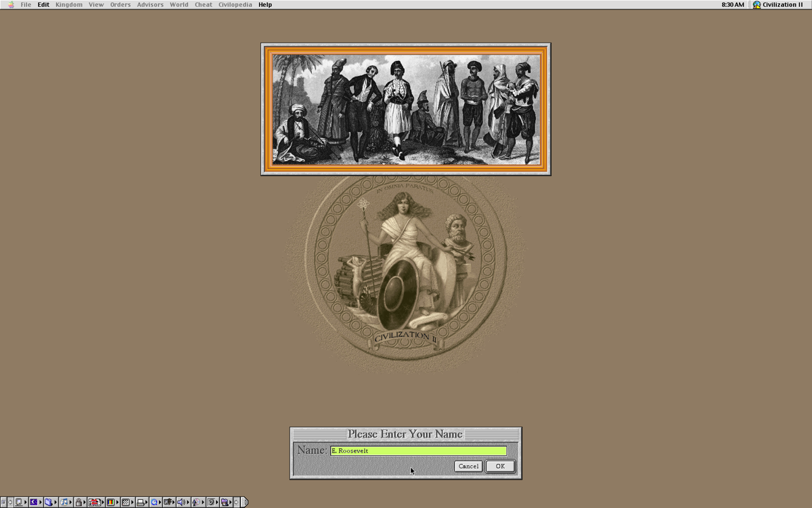Open the sound volume speaker module
Image resolution: width=812 pixels, height=508 pixels.
181,503
